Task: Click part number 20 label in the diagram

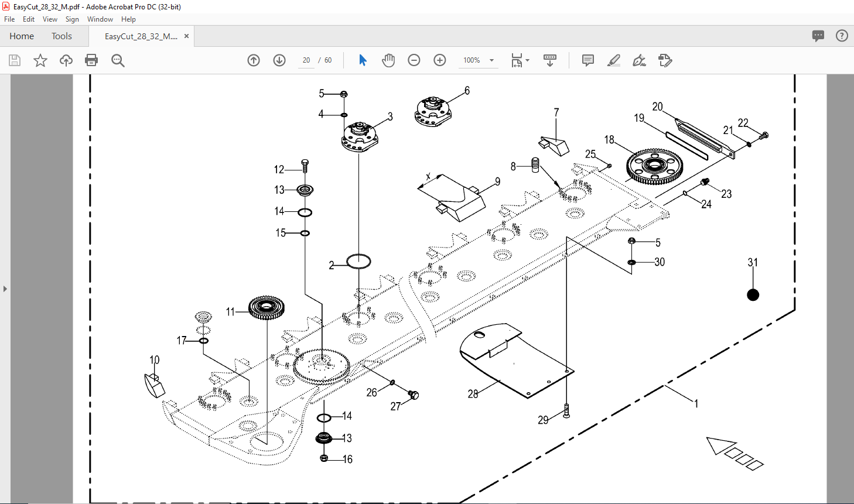Action: tap(657, 107)
